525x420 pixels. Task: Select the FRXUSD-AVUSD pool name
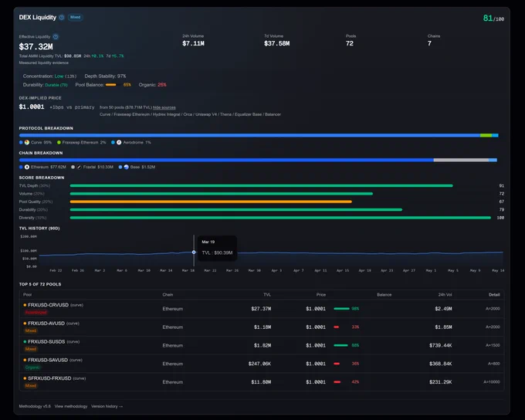(46, 323)
